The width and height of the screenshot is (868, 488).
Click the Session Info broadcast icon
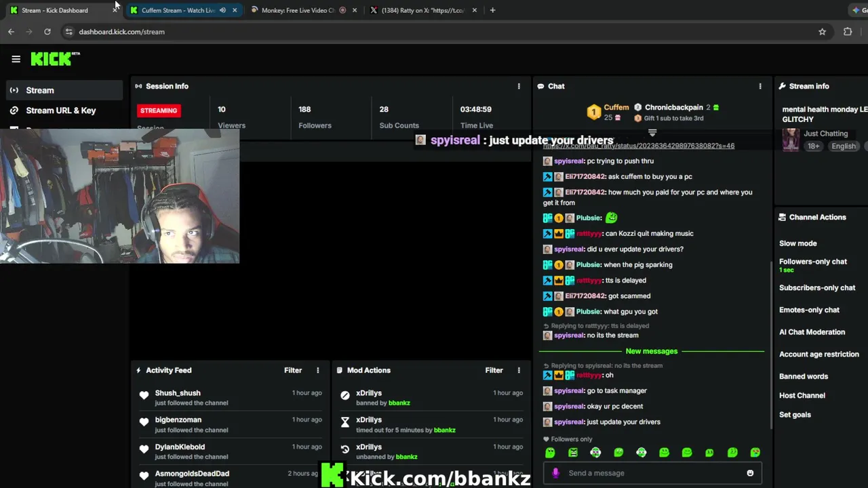pyautogui.click(x=138, y=86)
